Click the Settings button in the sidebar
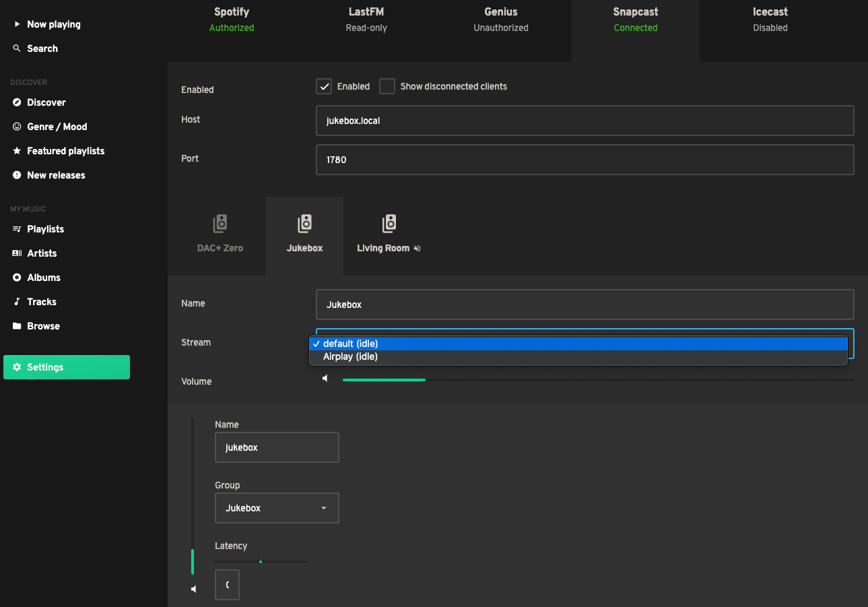868x607 pixels. pos(66,367)
